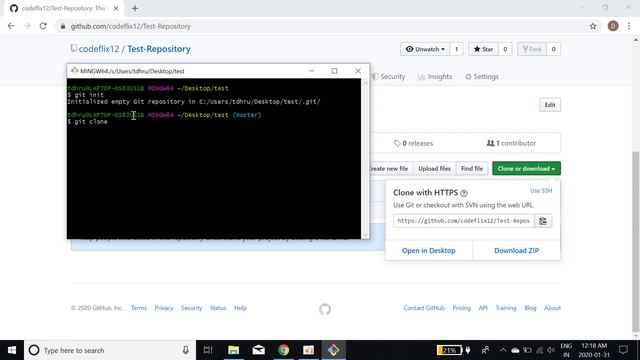The width and height of the screenshot is (640, 360).
Task: Open the codeflix12 owner link
Action: click(99, 49)
